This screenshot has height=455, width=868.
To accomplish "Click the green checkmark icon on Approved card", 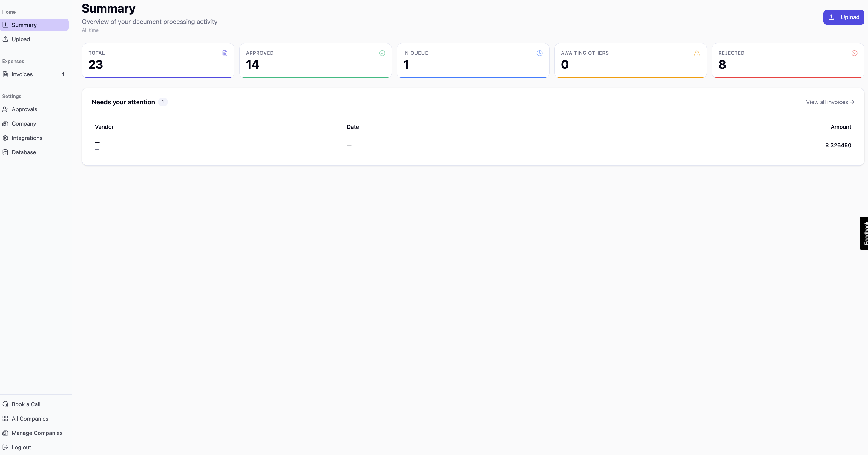I will tap(382, 53).
